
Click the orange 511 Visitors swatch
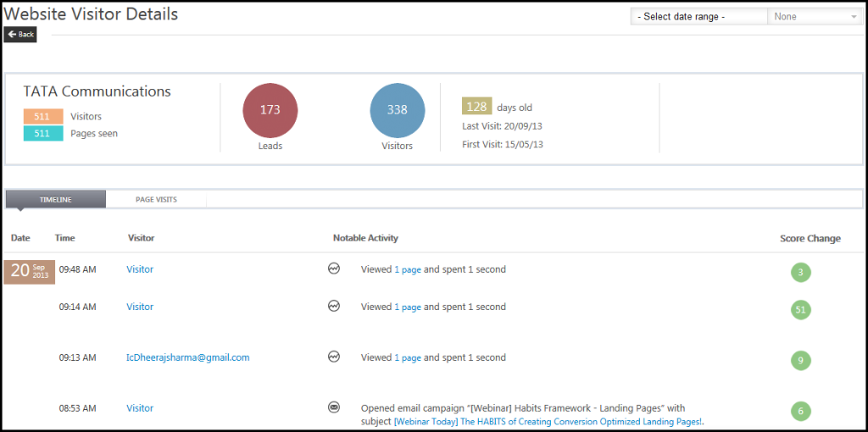42,117
